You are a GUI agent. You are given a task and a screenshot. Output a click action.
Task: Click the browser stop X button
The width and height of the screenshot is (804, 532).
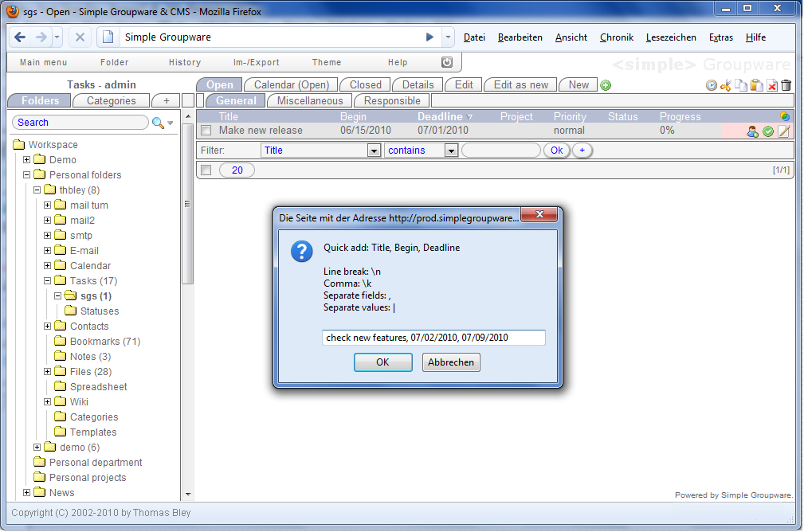tap(80, 37)
